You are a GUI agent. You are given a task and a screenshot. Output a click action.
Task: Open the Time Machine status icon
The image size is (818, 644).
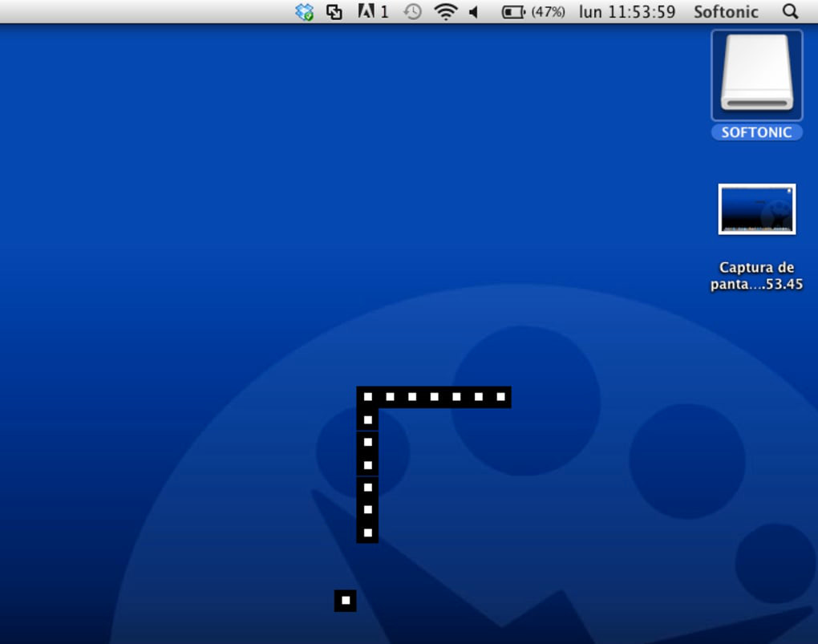click(x=412, y=11)
